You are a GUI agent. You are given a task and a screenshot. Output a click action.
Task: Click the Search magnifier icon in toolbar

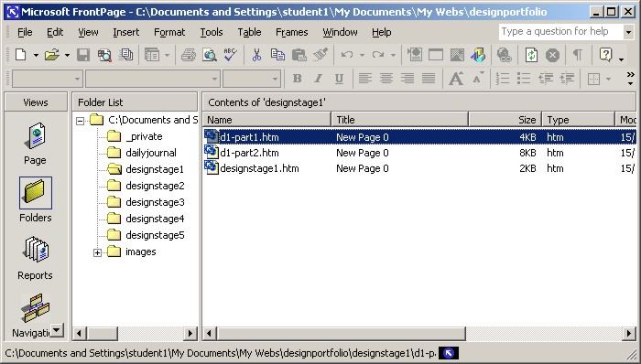point(104,55)
